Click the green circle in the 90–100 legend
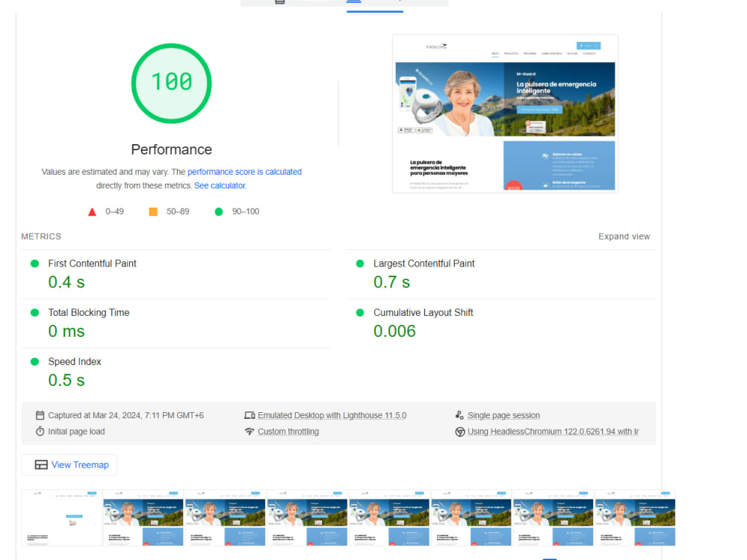The width and height of the screenshot is (747, 560). (x=218, y=211)
